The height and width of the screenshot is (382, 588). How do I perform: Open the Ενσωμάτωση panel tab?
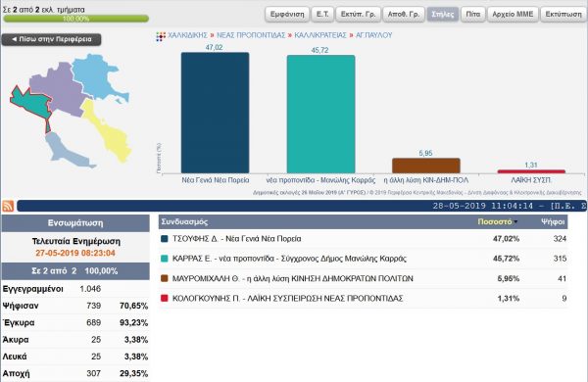(x=75, y=223)
